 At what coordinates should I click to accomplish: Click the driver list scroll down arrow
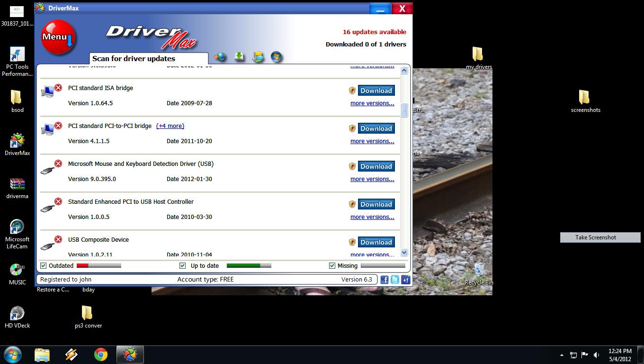tap(404, 253)
